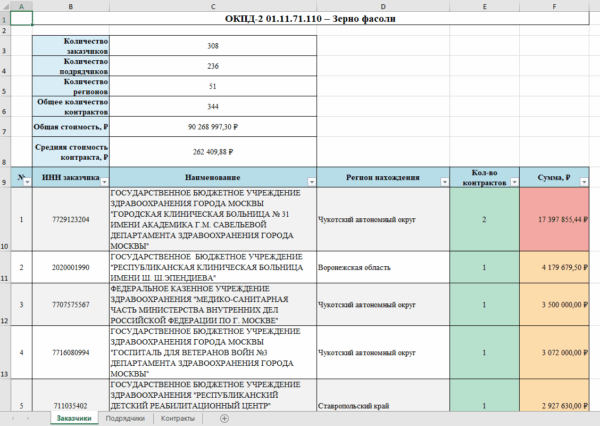Select sum cell 3 500 000,00 ₽
600x426 pixels.
point(554,305)
